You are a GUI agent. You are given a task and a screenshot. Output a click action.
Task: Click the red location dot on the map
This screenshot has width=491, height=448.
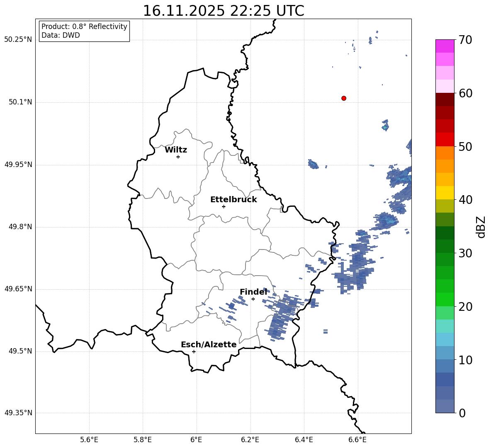click(x=344, y=98)
